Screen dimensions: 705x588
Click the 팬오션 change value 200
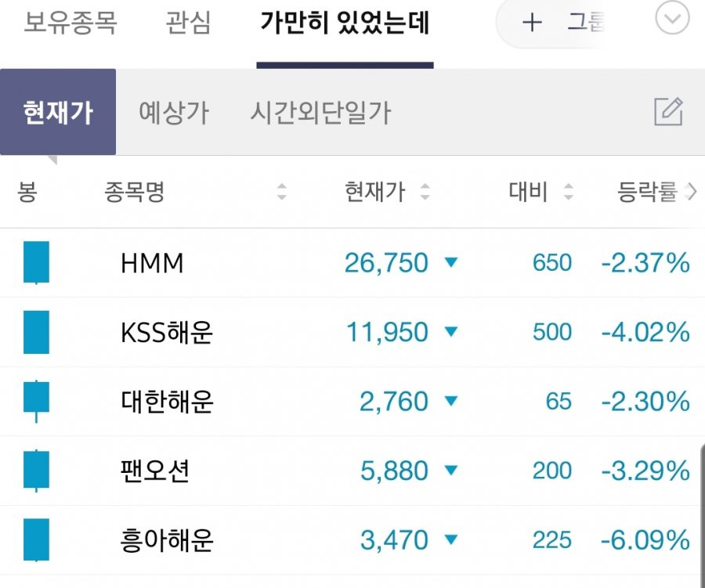[552, 471]
